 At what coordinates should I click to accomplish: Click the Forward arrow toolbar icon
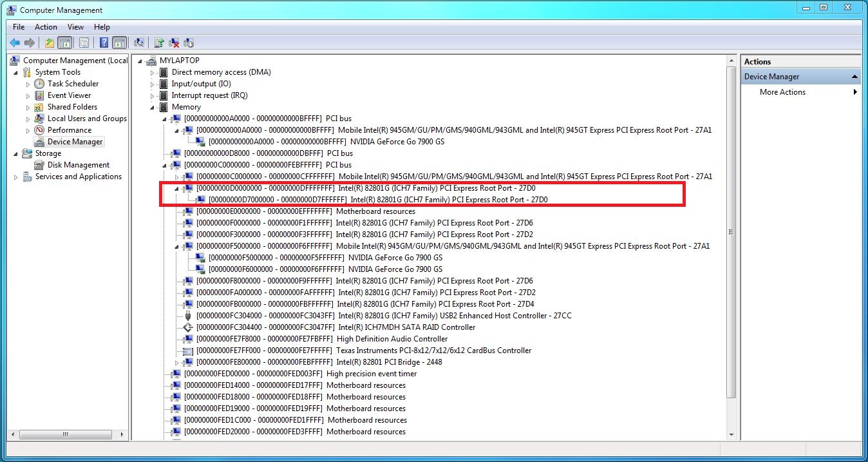pyautogui.click(x=29, y=43)
